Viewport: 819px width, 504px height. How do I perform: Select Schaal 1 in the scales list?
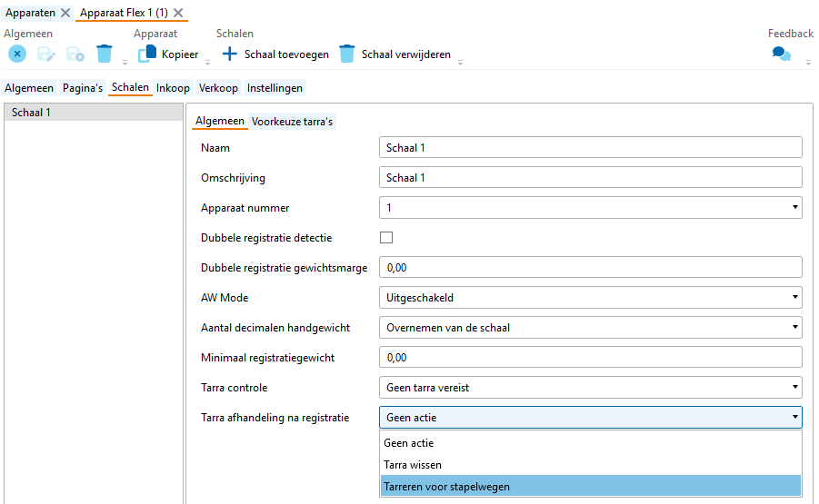point(94,113)
